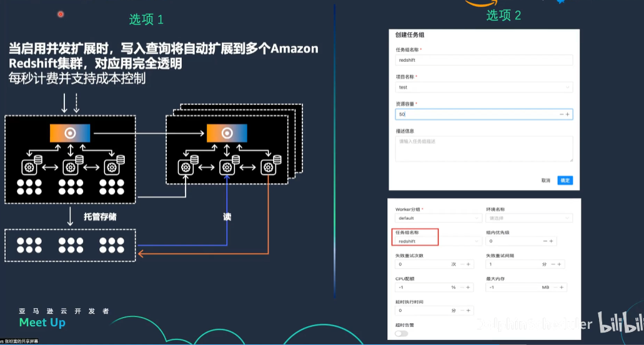Decrease 资源容量 with the minus button
644x345 pixels.
click(x=562, y=114)
